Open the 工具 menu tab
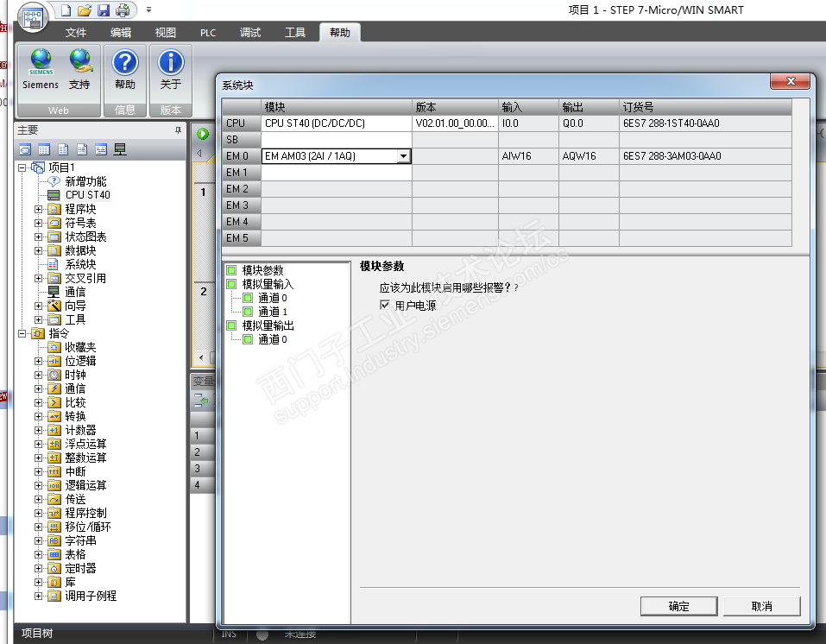The image size is (826, 644). tap(295, 33)
